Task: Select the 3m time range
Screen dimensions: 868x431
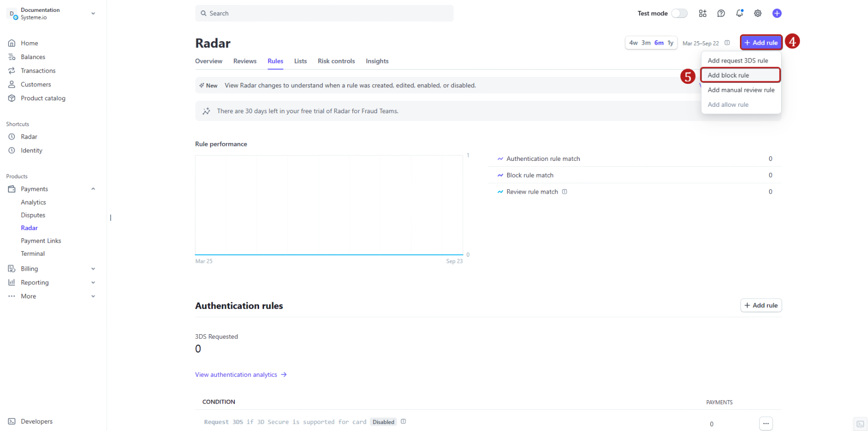Action: pos(646,43)
